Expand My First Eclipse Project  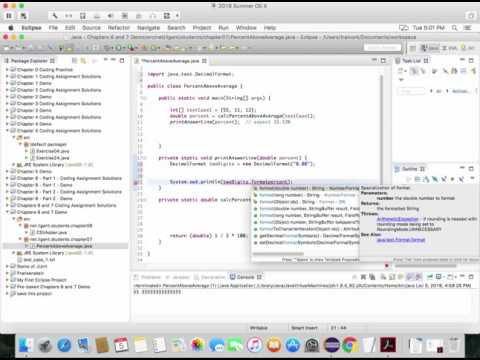[7, 280]
